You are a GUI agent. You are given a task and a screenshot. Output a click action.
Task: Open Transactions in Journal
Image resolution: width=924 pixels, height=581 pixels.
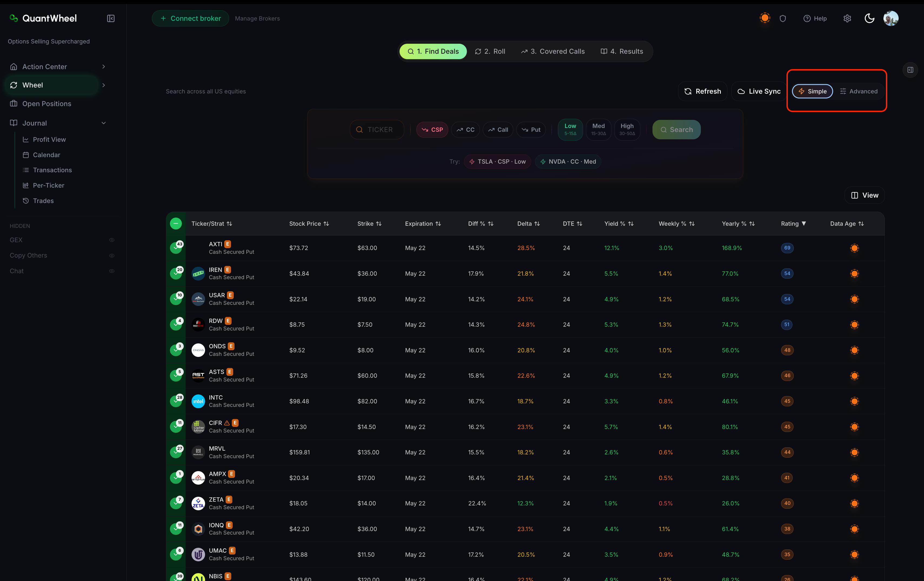pyautogui.click(x=52, y=170)
